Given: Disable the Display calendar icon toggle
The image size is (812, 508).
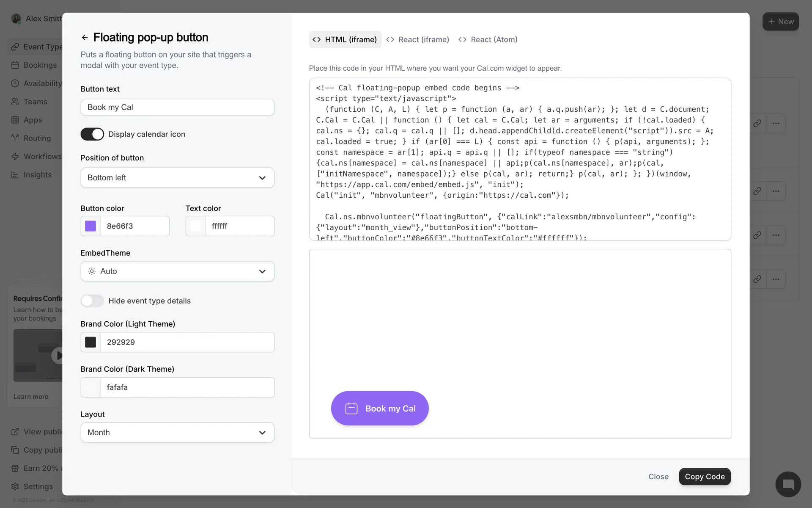Looking at the screenshot, I should pos(92,134).
